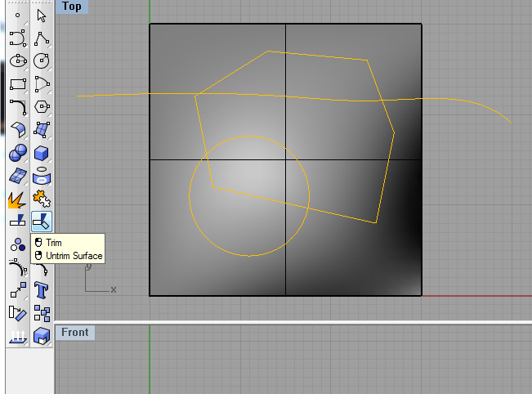This screenshot has height=394, width=532.
Task: Select the Polygon tool
Action: 42,107
